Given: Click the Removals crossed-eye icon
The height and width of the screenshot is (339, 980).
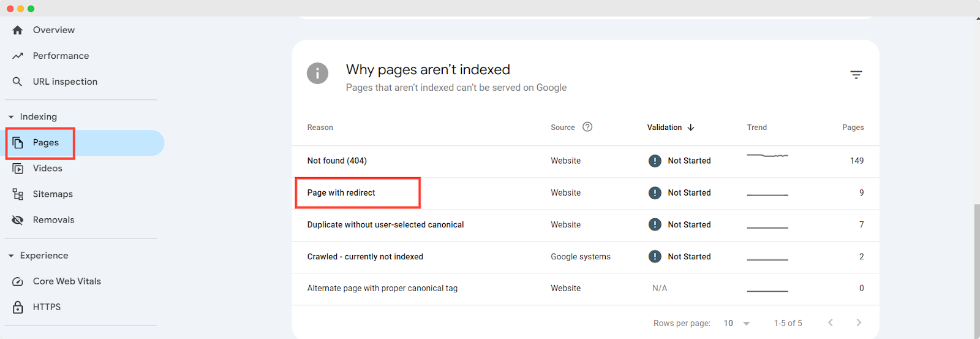Looking at the screenshot, I should pyautogui.click(x=18, y=220).
